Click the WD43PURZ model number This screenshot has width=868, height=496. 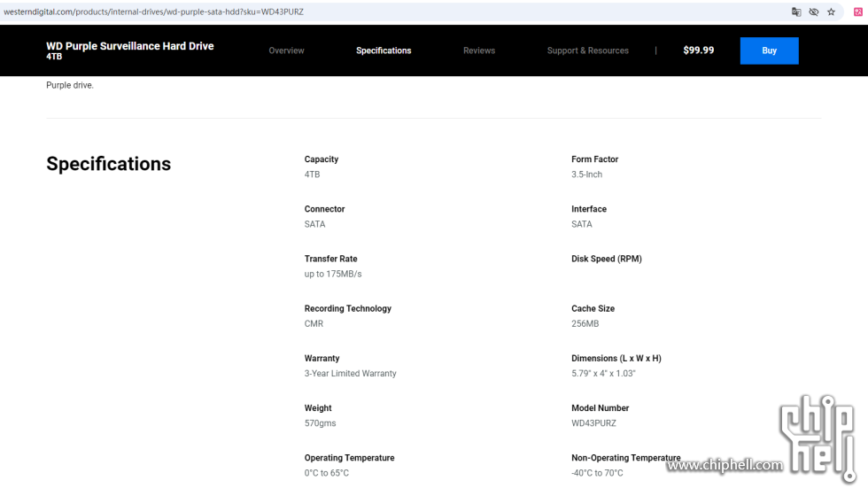coord(594,423)
